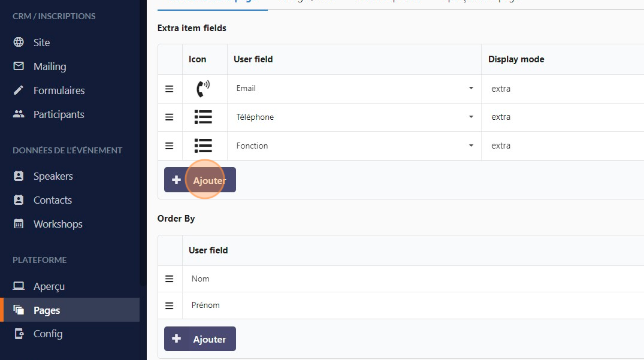Open the Contacts menu item

coord(53,200)
